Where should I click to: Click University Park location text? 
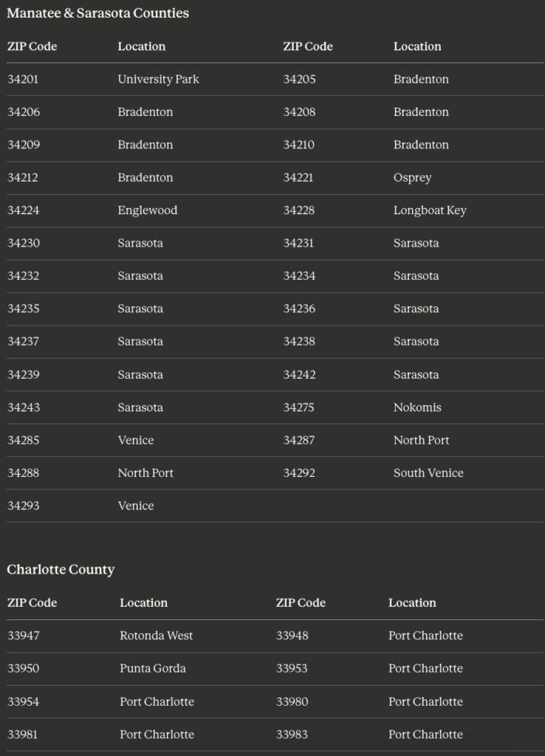pos(158,79)
